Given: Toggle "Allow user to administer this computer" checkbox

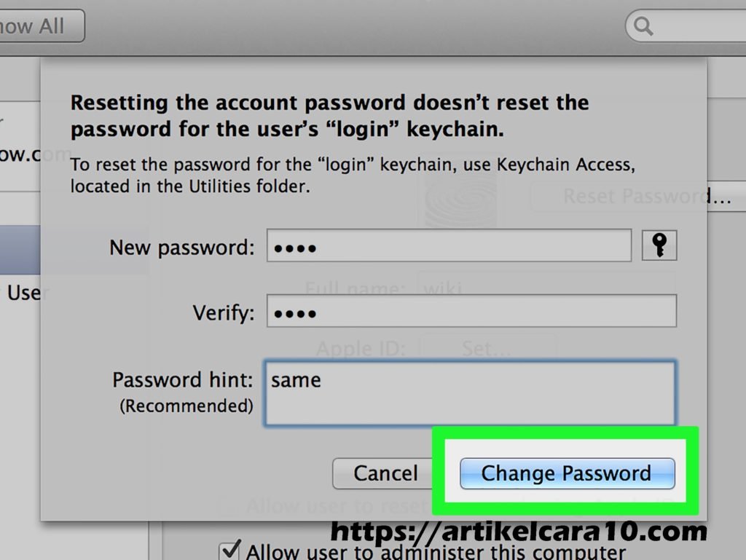Looking at the screenshot, I should click(x=231, y=550).
